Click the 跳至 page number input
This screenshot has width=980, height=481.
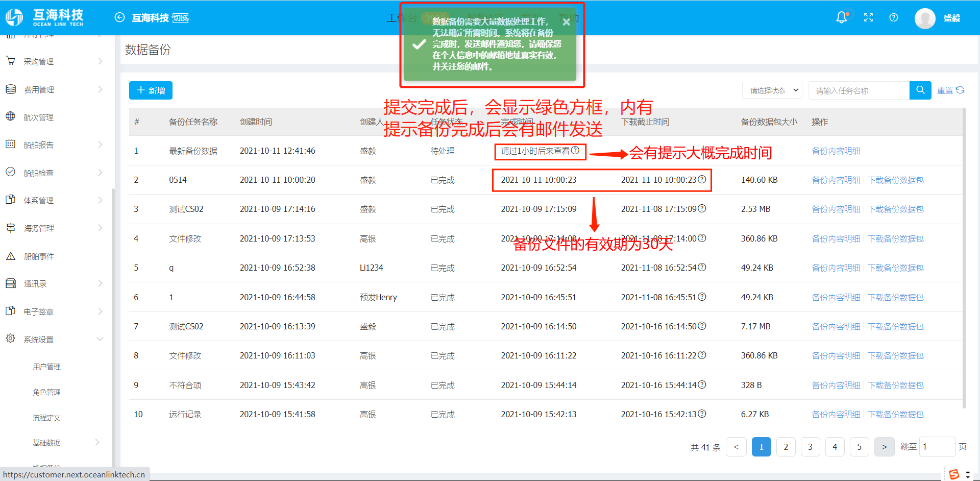[937, 447]
